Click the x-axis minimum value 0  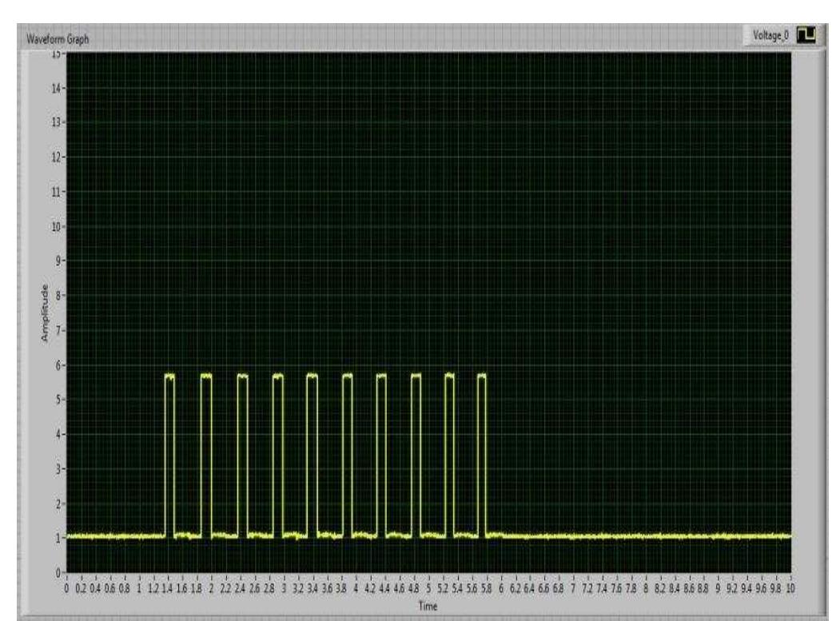click(x=66, y=588)
